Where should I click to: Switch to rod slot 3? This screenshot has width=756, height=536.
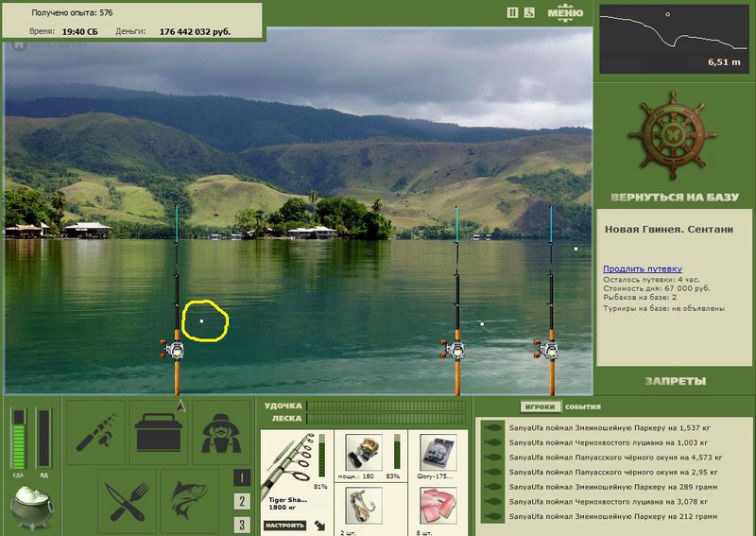pyautogui.click(x=242, y=525)
